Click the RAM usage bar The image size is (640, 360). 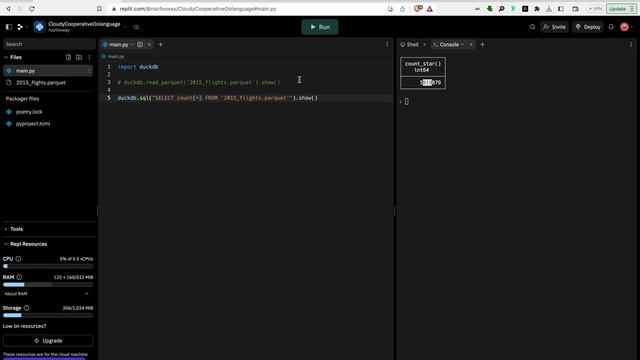[48, 284]
